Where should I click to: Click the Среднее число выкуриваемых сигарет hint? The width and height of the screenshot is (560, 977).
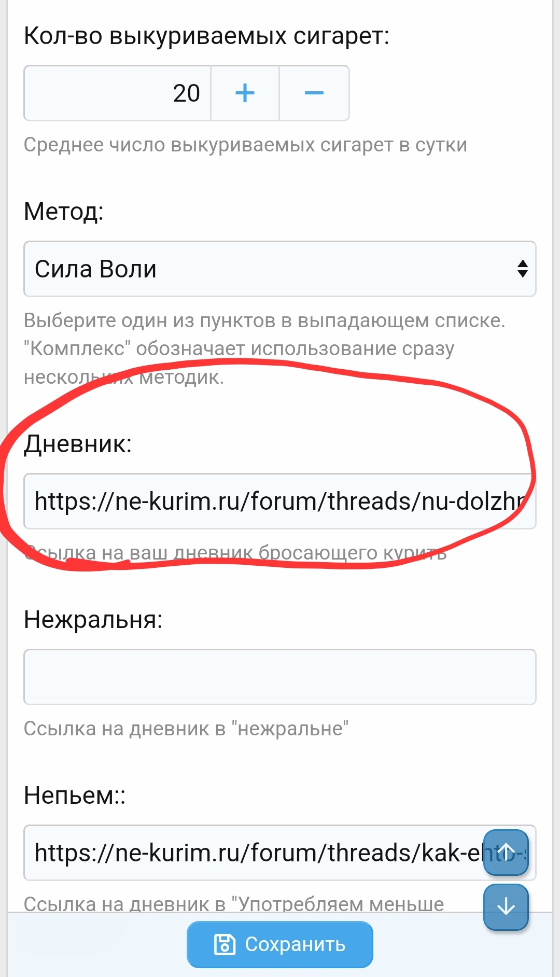click(245, 145)
